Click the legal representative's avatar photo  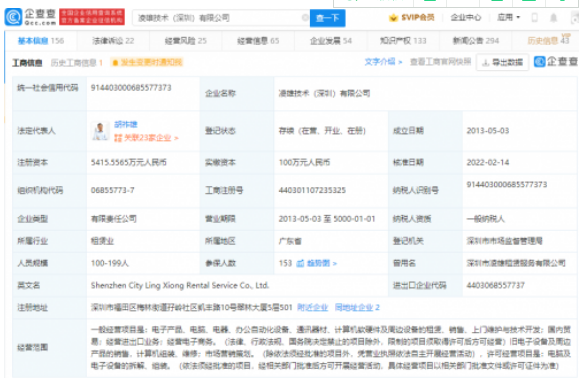tap(100, 131)
